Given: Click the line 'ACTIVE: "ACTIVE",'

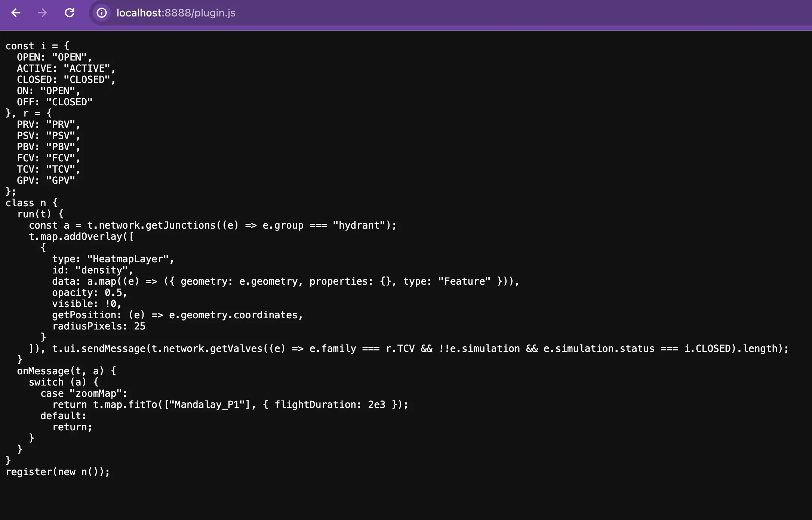Looking at the screenshot, I should (66, 68).
